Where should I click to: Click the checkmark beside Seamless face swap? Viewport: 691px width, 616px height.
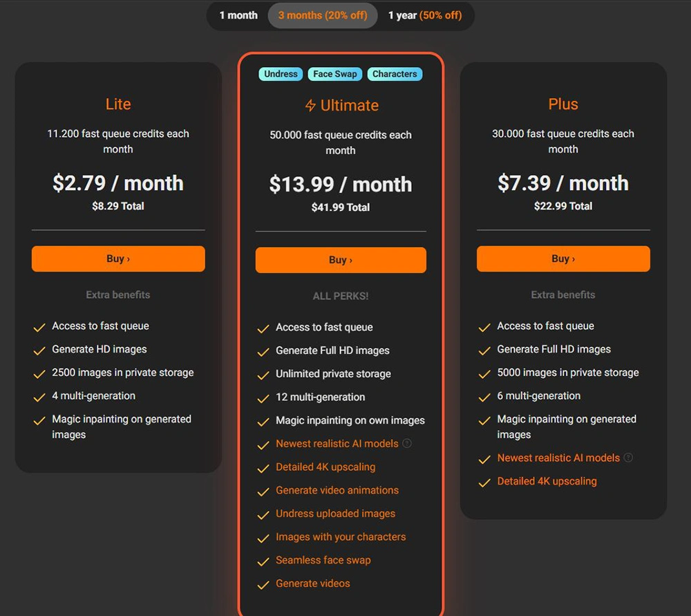tap(264, 561)
